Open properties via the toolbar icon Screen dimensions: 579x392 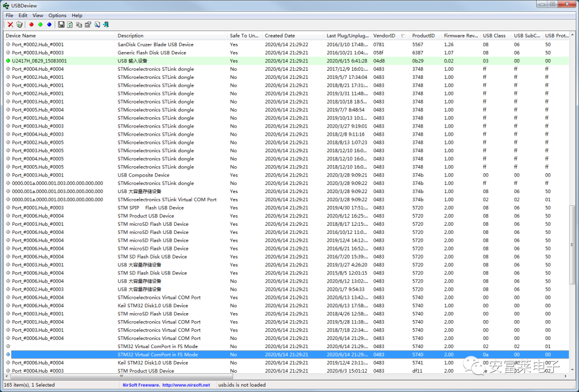[88, 25]
